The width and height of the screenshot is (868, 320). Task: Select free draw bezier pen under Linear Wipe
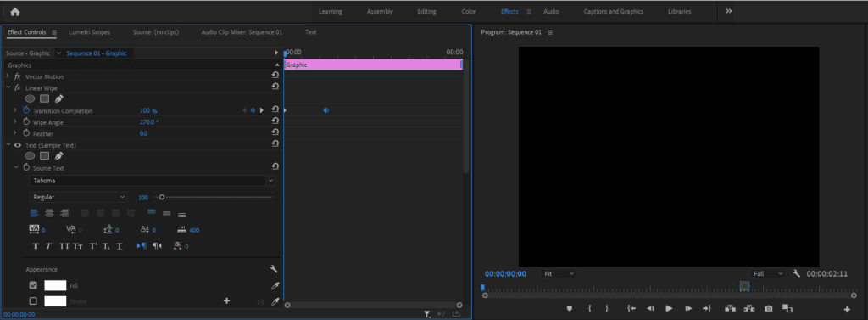pyautogui.click(x=59, y=98)
